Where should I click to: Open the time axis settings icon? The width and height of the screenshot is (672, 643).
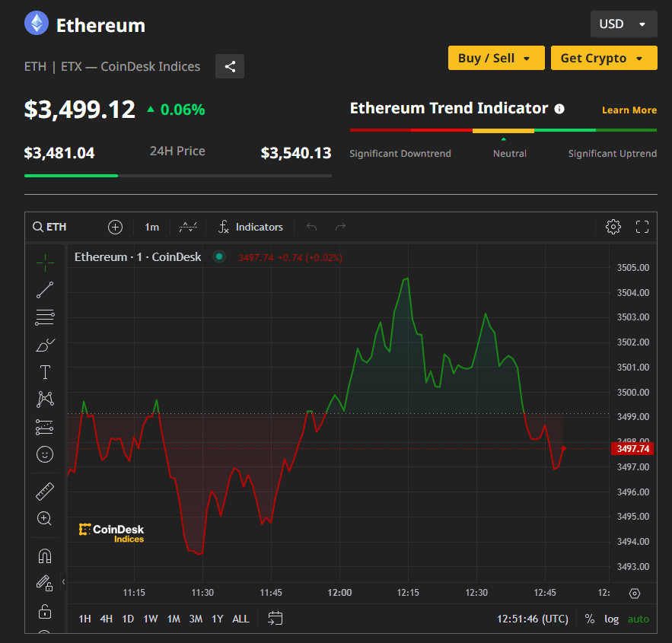coord(634,594)
